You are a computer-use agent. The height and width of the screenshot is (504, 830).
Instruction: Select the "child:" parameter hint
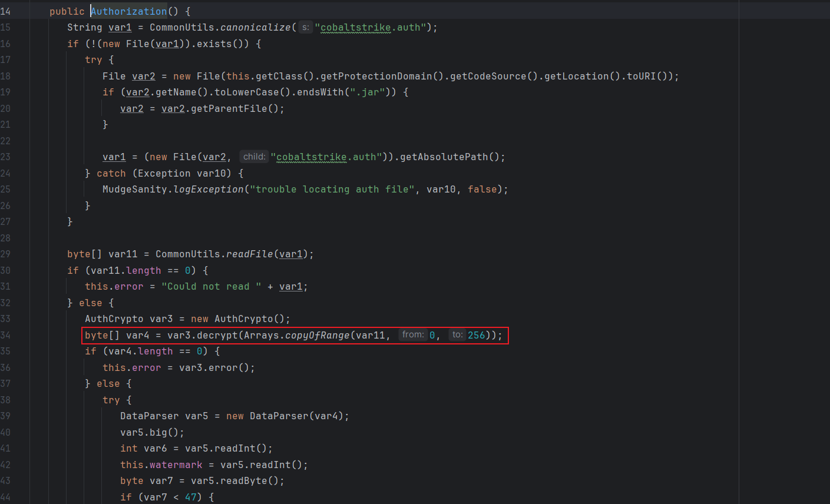pyautogui.click(x=254, y=157)
